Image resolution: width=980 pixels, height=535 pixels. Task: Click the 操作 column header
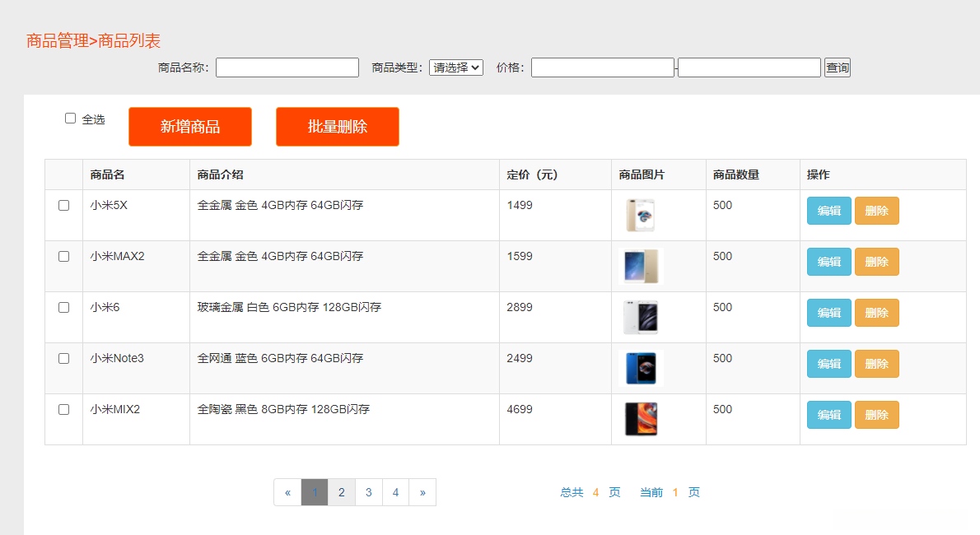pos(818,175)
